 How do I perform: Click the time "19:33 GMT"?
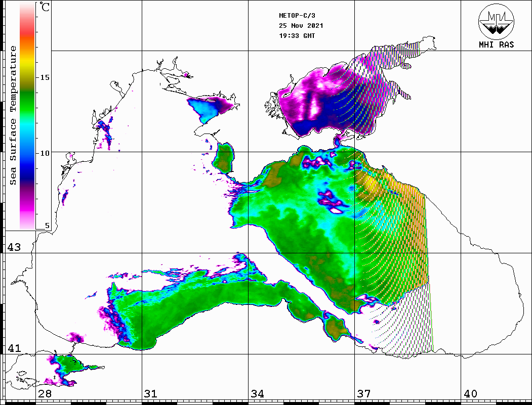pos(297,35)
